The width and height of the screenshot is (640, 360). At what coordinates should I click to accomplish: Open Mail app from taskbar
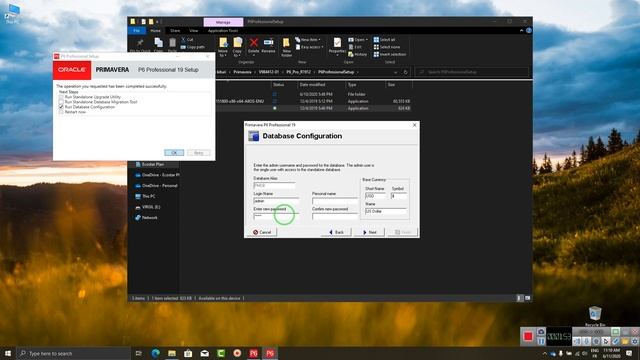point(204,353)
